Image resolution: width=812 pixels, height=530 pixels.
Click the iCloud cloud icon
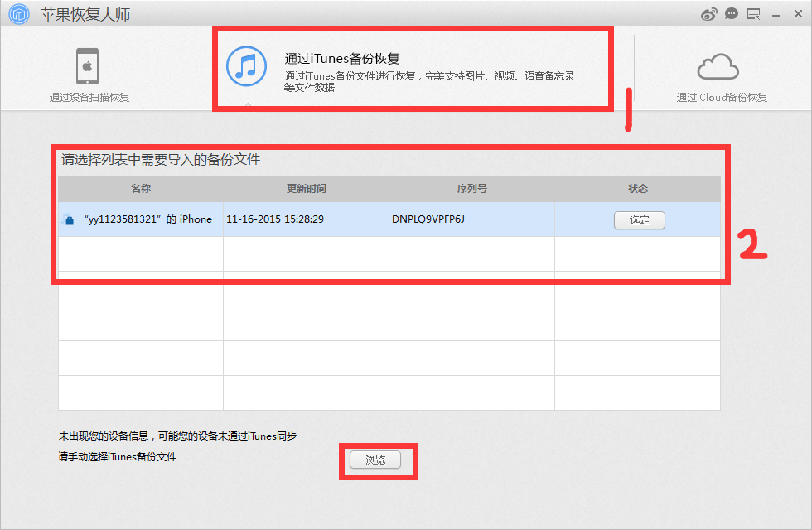[718, 67]
